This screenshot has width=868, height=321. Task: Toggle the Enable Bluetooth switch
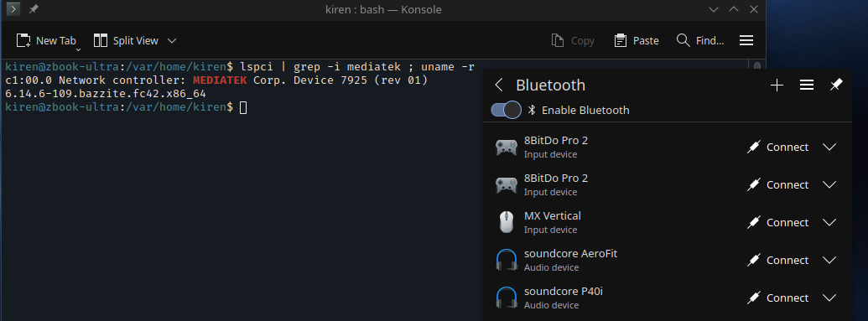[506, 110]
